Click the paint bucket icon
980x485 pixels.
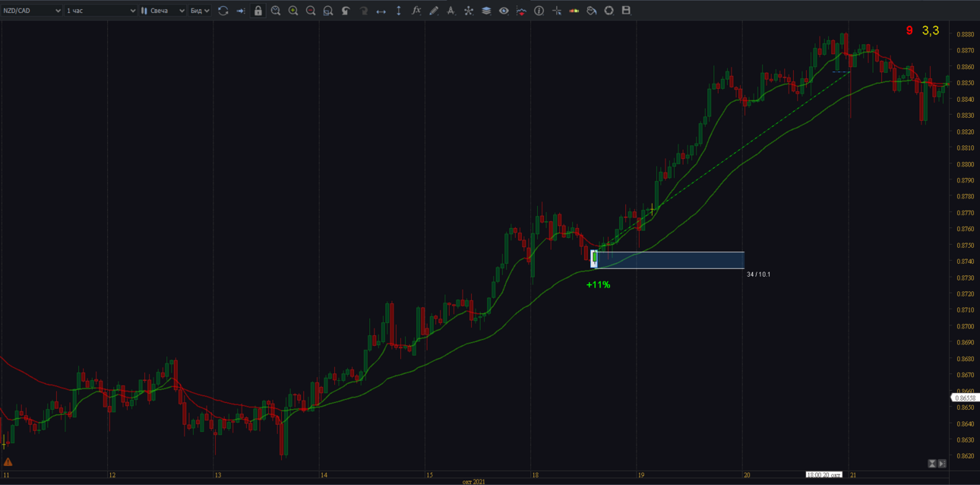(591, 11)
